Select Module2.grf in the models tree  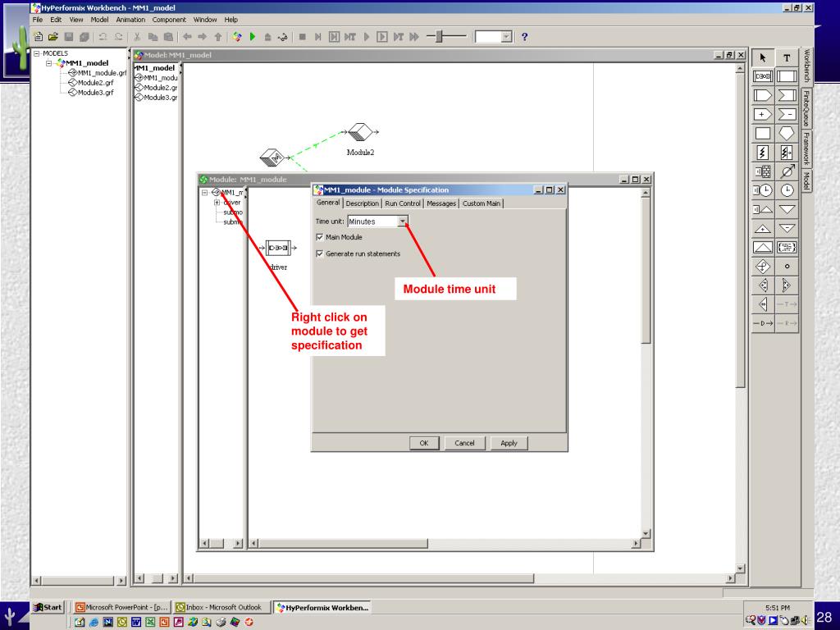tap(95, 83)
